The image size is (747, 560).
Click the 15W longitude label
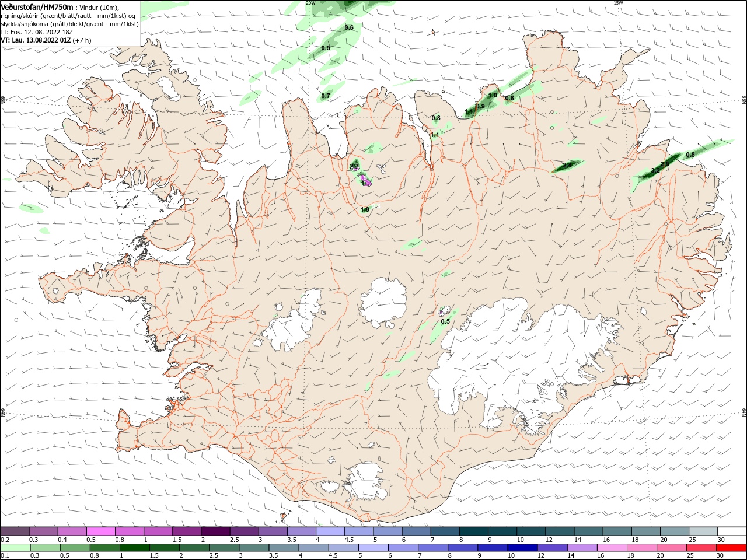[617, 3]
